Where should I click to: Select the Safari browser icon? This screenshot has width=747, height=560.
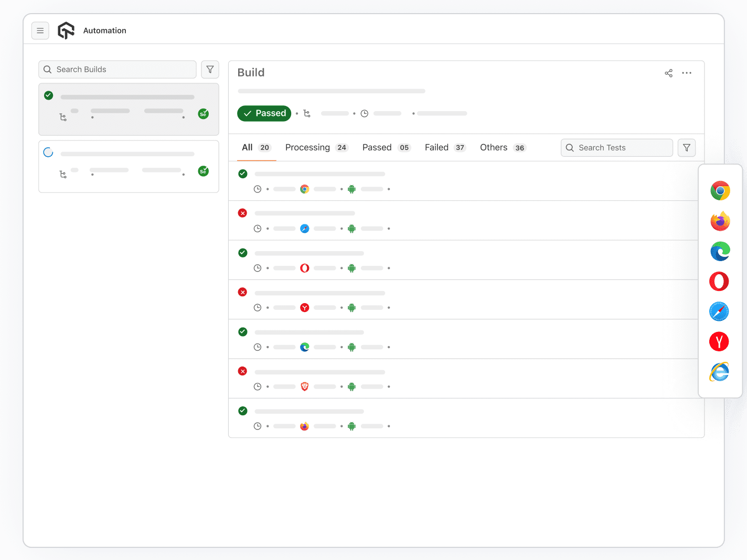(719, 311)
